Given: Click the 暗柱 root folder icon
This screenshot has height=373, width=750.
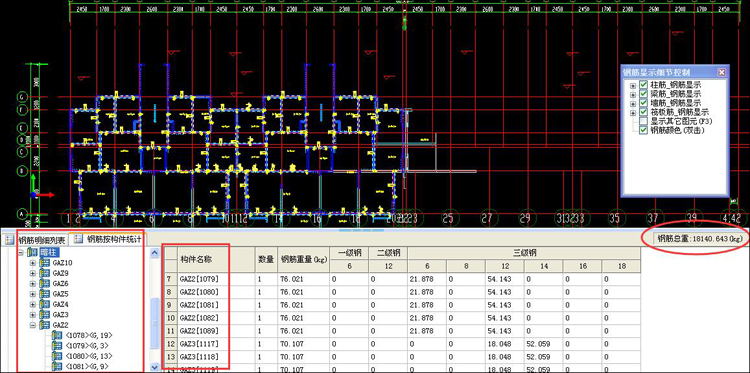Looking at the screenshot, I should [33, 252].
